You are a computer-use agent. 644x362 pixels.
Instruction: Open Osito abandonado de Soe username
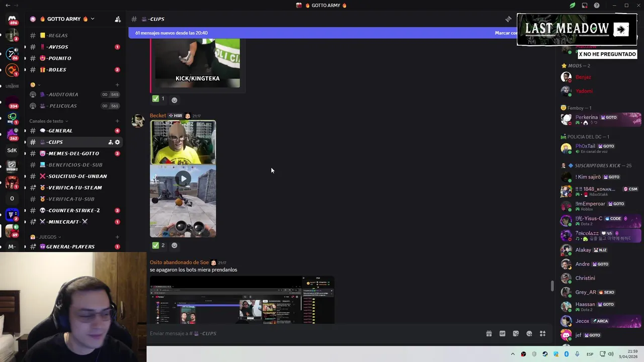[179, 262]
